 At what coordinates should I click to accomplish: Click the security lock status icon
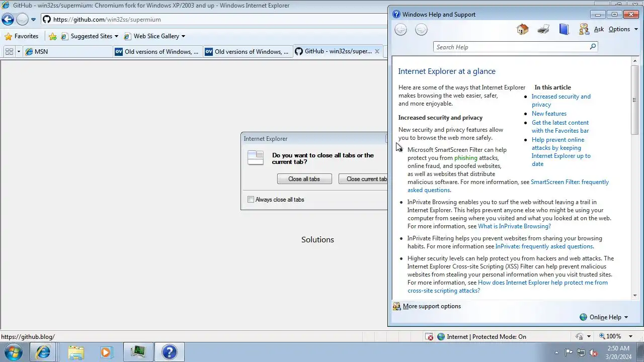[x=580, y=337]
